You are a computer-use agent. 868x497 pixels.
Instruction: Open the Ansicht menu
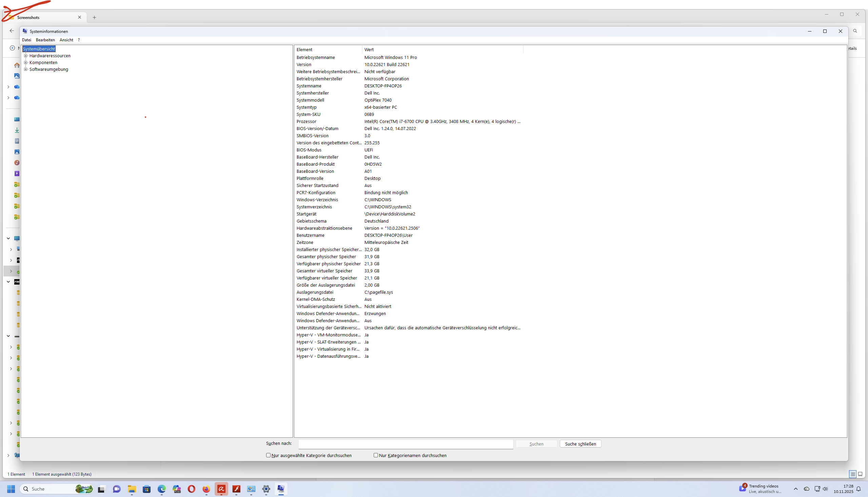66,40
